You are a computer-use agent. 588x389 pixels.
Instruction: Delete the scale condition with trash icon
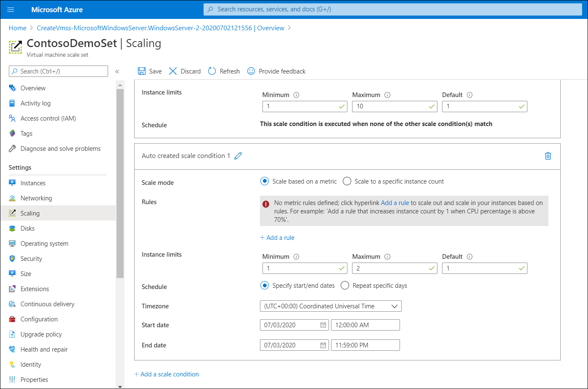click(x=548, y=156)
